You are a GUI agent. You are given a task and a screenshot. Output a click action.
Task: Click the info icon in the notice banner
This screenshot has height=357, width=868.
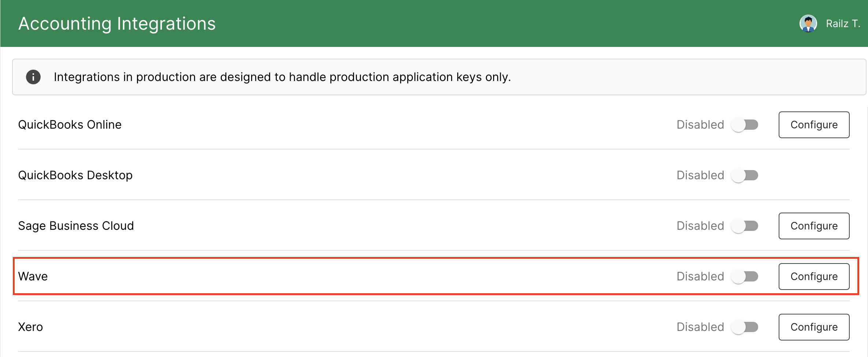pos(33,77)
